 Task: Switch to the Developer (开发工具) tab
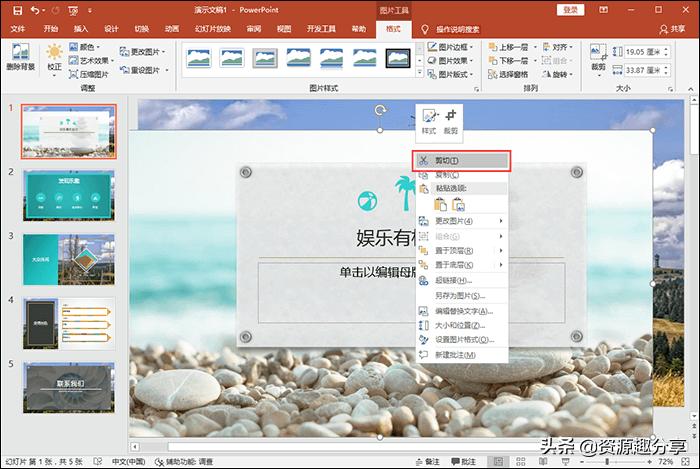pos(321,29)
